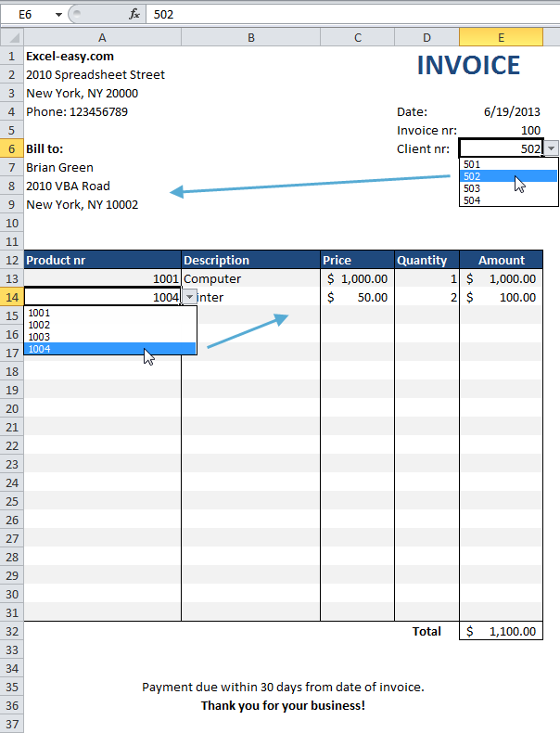560x733 pixels.
Task: Pick 504 in the client dropdown list
Action: (x=508, y=200)
